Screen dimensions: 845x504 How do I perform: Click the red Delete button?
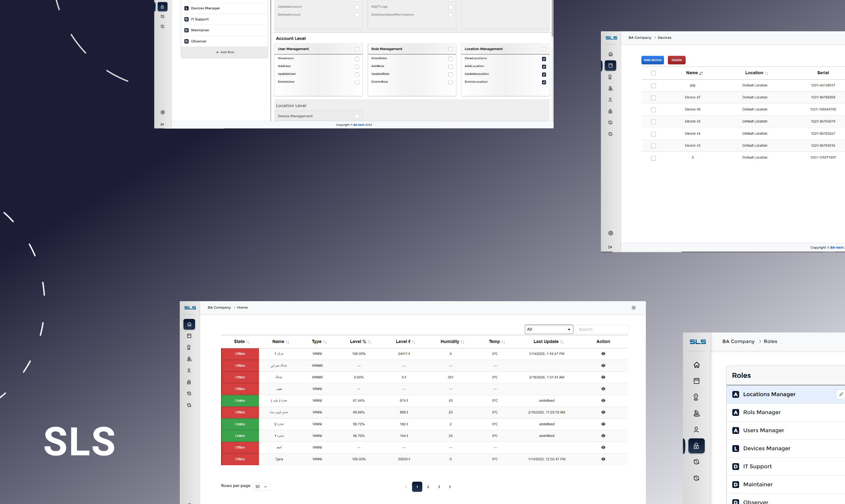pyautogui.click(x=676, y=60)
